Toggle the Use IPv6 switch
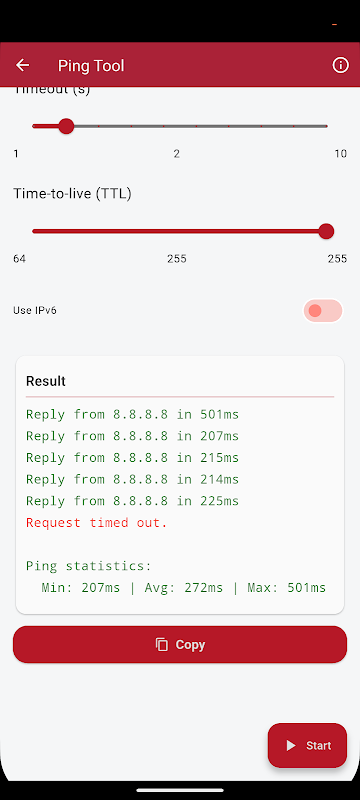Screen dimensions: 360x800 point(322,311)
